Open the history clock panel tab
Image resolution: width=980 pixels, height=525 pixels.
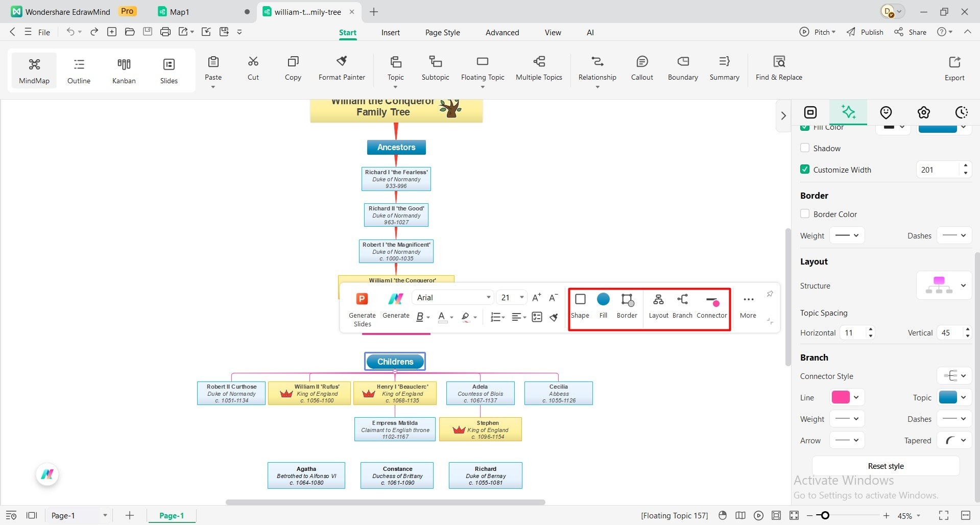pyautogui.click(x=961, y=112)
